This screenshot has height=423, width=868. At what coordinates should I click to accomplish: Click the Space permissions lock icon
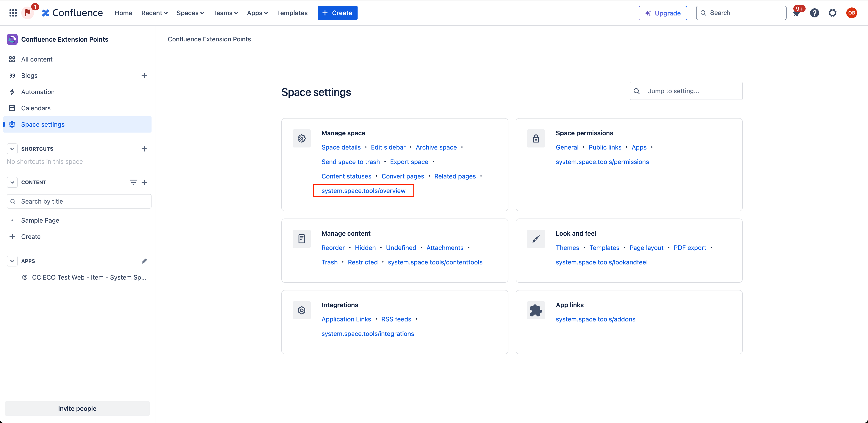pos(536,138)
